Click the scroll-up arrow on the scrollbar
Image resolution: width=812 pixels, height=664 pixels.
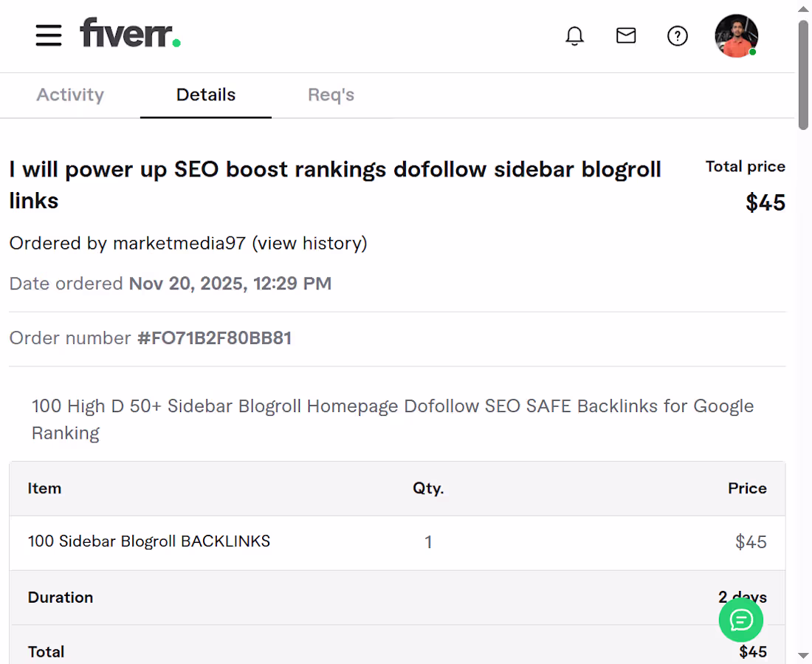803,8
